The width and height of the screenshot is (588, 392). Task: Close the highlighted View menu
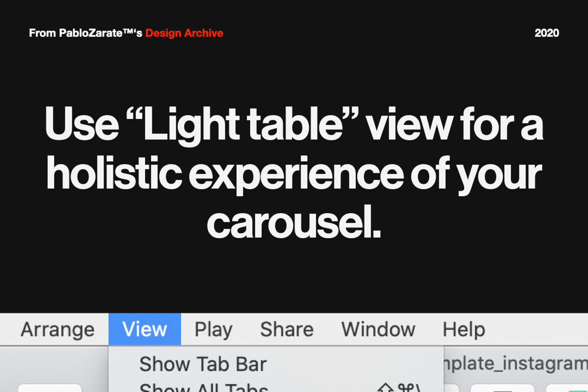pyautogui.click(x=145, y=329)
